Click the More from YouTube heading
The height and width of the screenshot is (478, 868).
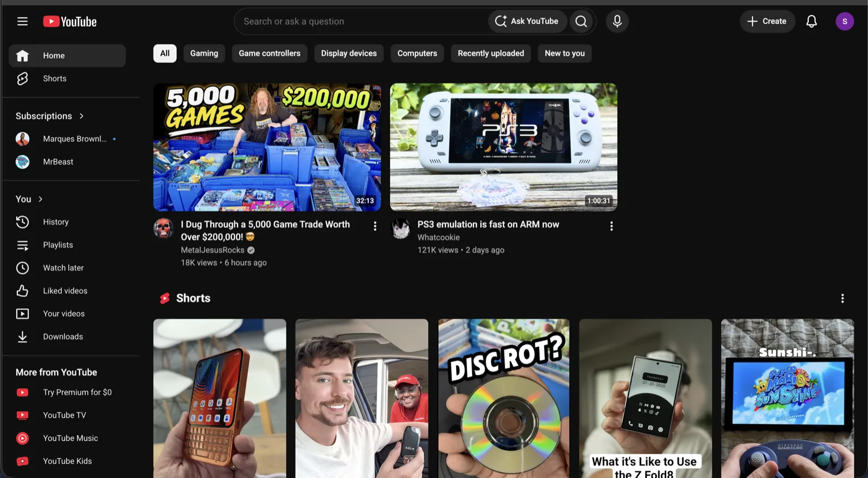[x=56, y=372]
